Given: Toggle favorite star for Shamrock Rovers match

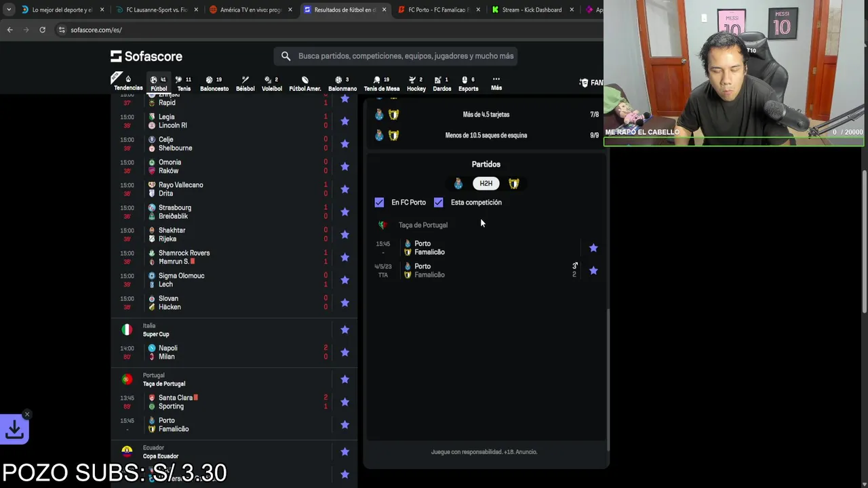Looking at the screenshot, I should pos(344,258).
